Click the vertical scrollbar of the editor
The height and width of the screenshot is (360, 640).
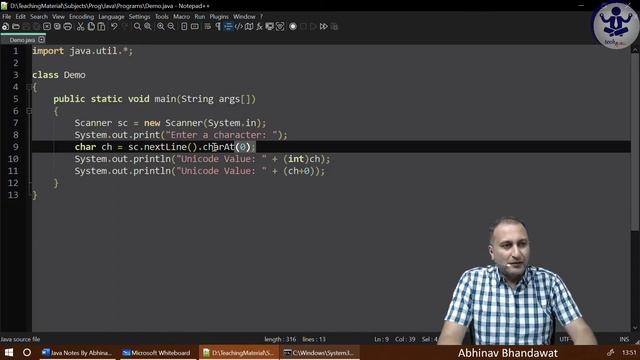point(635,188)
